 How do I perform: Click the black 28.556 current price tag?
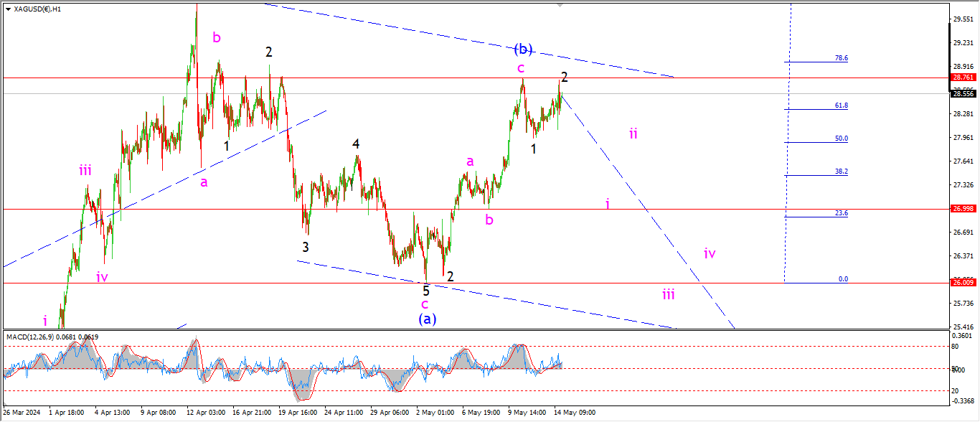coord(963,93)
